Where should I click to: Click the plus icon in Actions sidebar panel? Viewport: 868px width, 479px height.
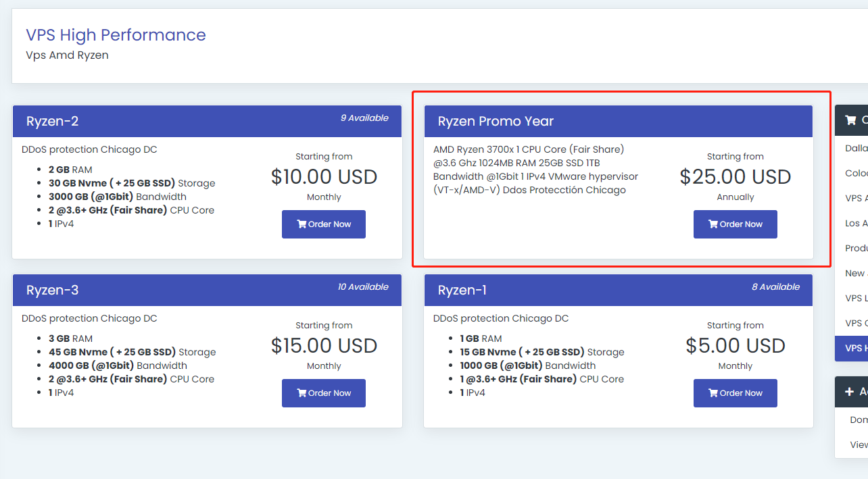[850, 392]
